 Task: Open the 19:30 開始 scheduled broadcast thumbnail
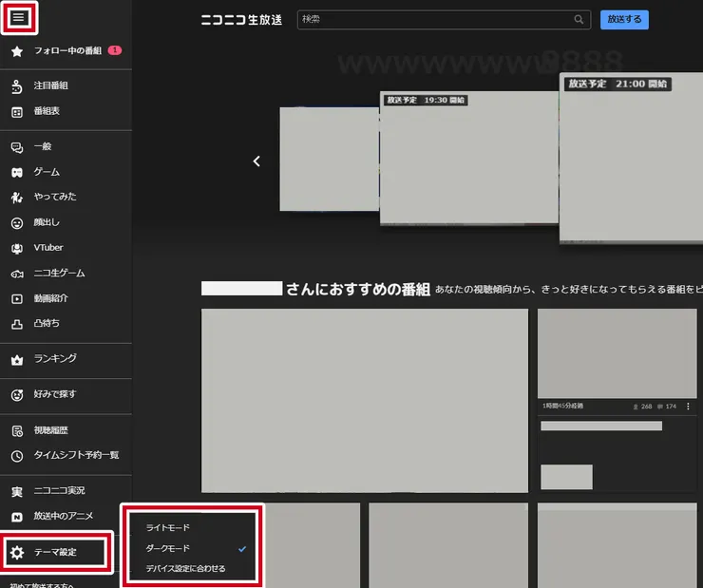coord(469,159)
